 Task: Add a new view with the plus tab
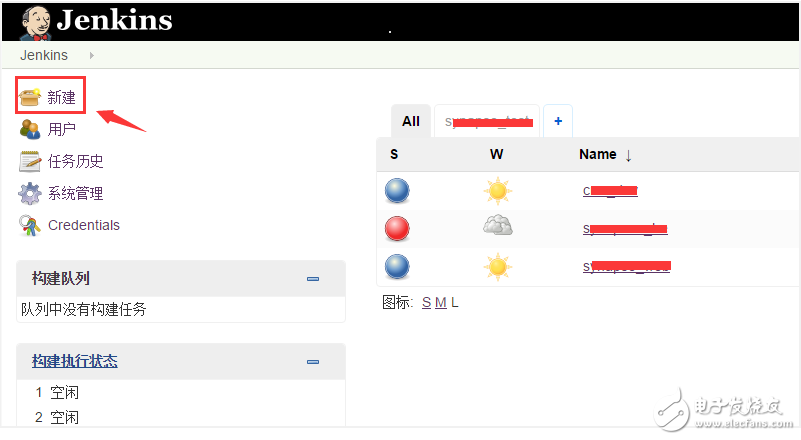coord(558,121)
